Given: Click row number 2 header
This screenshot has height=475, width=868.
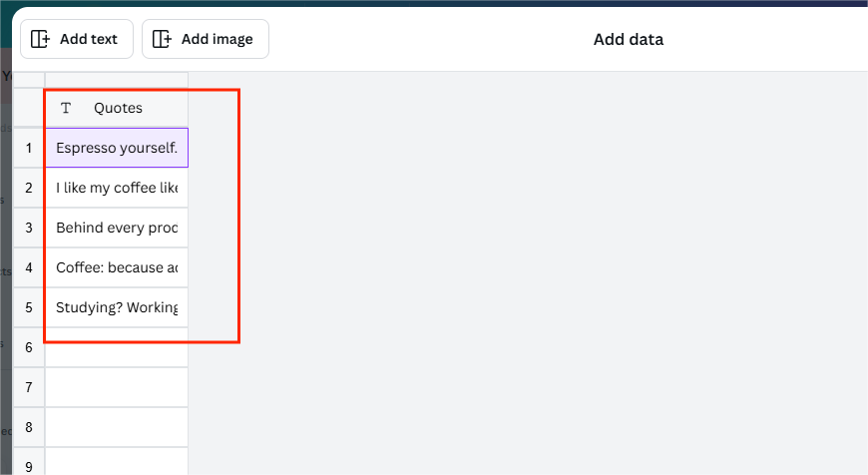Looking at the screenshot, I should click(x=29, y=188).
